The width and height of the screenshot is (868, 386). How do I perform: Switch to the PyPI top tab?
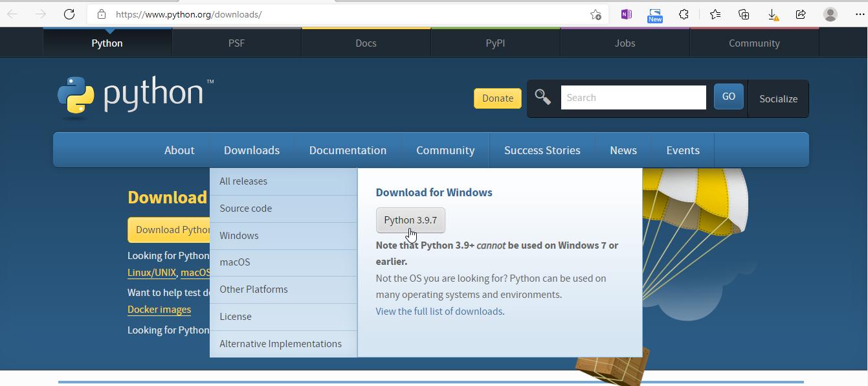point(495,43)
